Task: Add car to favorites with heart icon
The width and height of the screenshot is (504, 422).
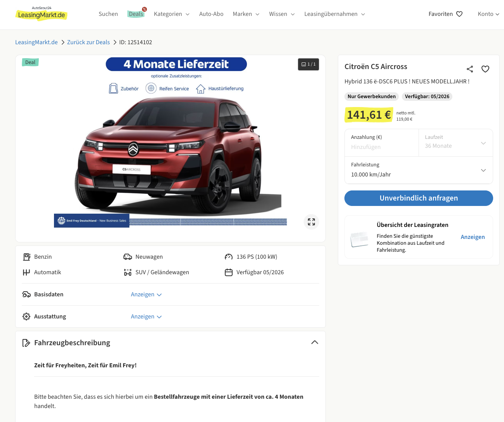Action: (x=485, y=69)
